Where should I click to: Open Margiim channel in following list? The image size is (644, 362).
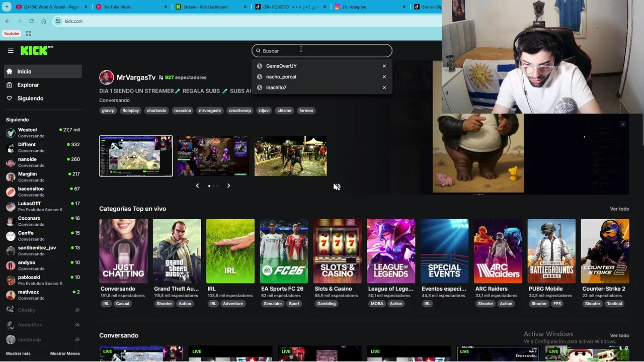click(43, 177)
